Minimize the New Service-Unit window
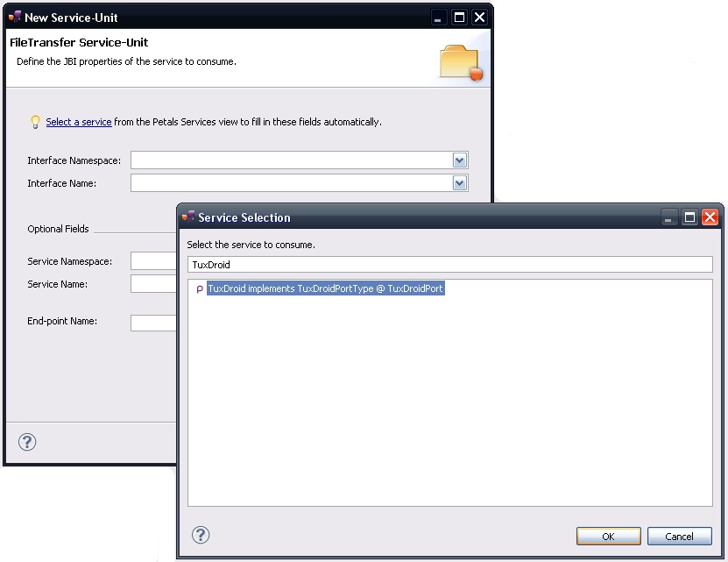728x562 pixels. [441, 18]
